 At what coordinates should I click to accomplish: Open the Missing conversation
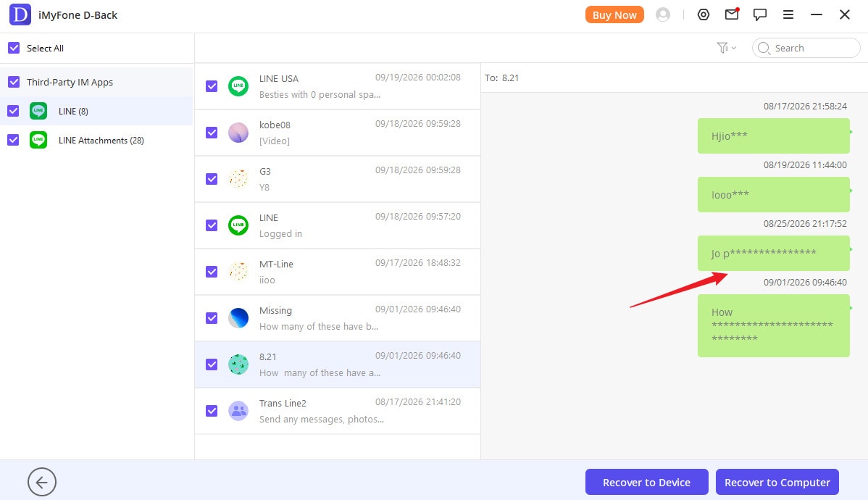point(338,318)
